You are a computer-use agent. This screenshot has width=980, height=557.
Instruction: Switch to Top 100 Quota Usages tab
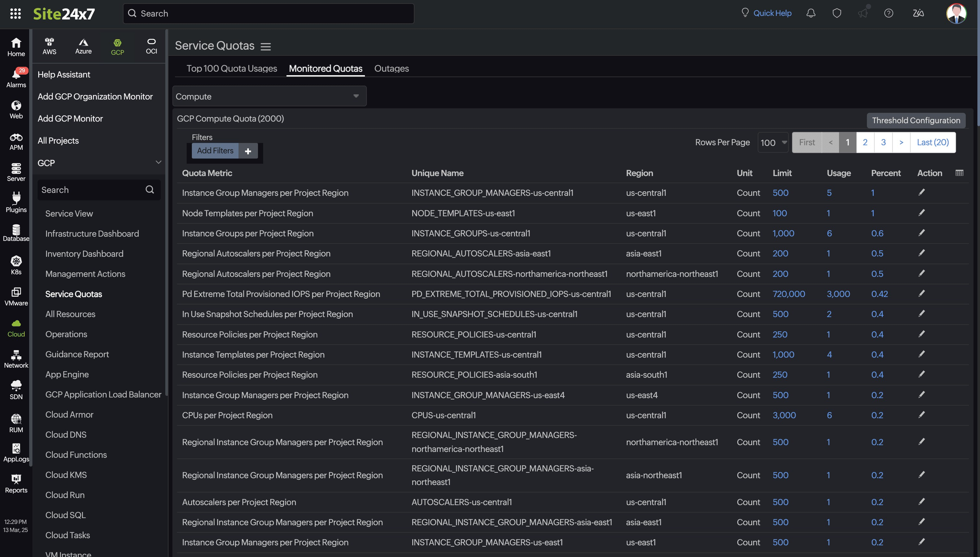click(x=231, y=68)
